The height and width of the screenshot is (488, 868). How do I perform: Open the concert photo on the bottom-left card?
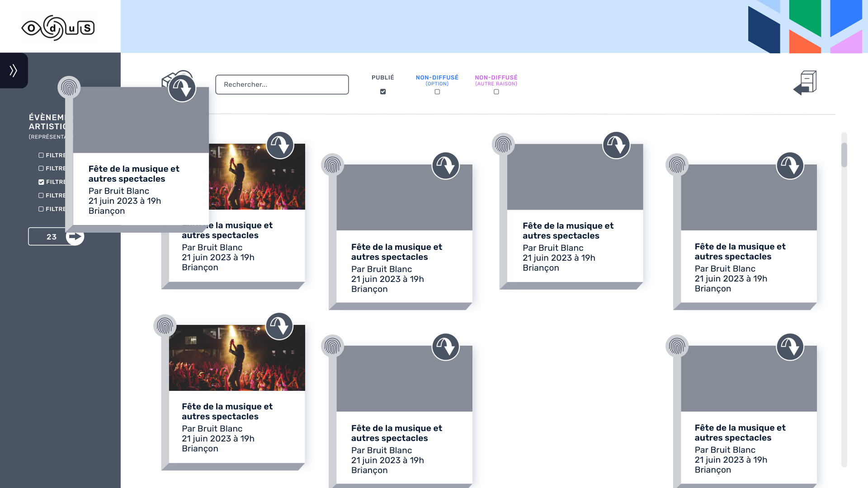[236, 358]
